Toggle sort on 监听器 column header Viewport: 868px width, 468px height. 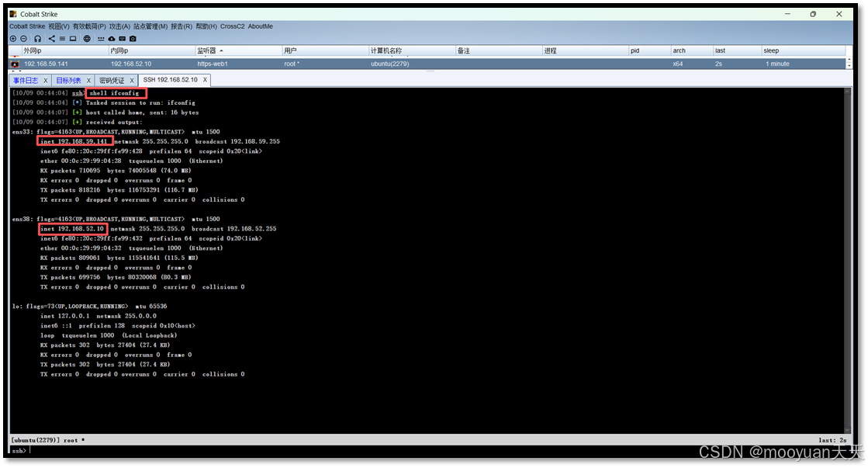click(239, 50)
